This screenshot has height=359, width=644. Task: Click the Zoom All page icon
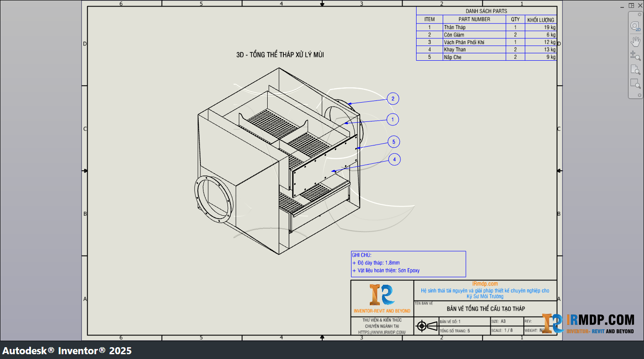coord(635,69)
